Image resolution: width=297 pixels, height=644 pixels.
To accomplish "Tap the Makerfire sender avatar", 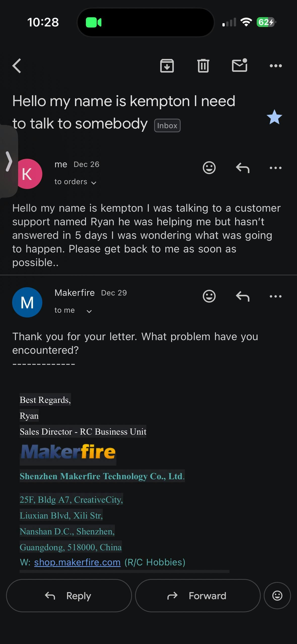I will click(27, 302).
